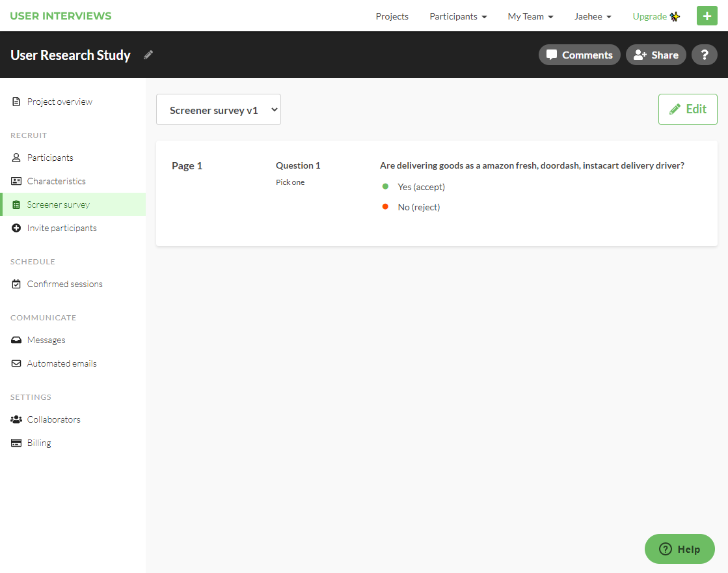Click the Billing credit card icon
The image size is (728, 573).
coord(16,443)
